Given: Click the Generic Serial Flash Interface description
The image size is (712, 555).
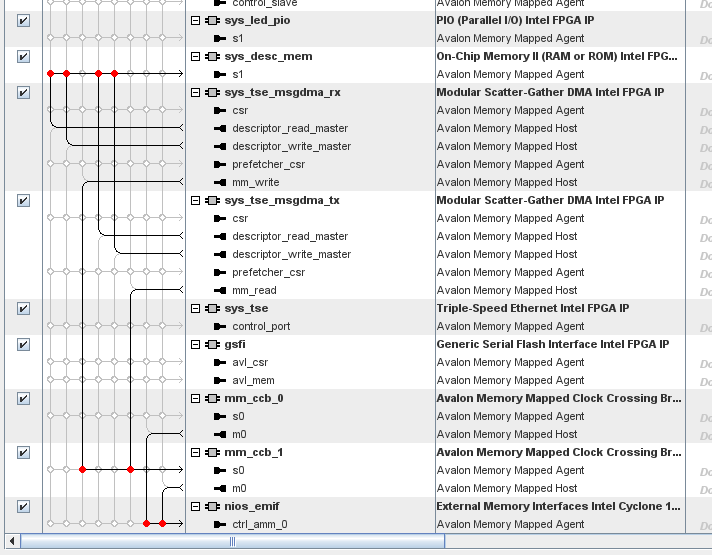Looking at the screenshot, I should pyautogui.click(x=553, y=344).
